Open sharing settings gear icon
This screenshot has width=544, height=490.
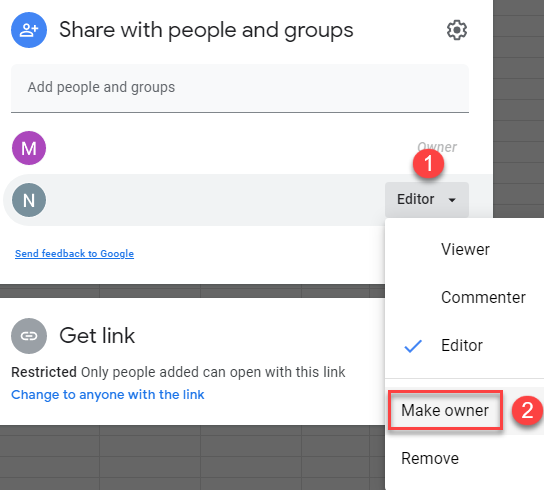[x=457, y=30]
